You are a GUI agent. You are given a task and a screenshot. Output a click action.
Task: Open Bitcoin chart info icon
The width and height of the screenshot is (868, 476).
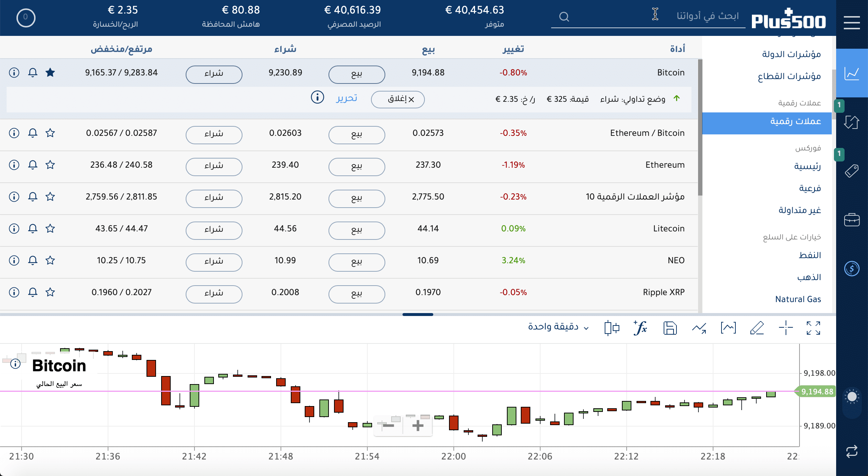[15, 364]
